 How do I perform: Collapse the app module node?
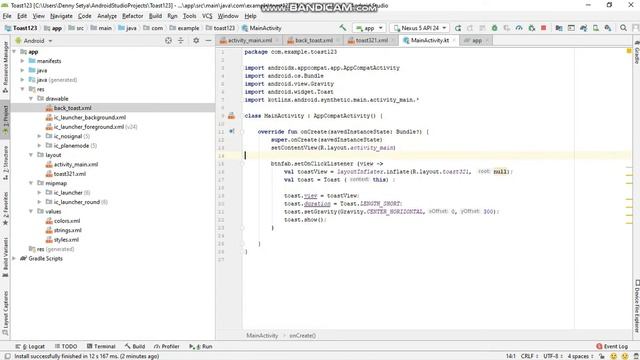[x=14, y=52]
